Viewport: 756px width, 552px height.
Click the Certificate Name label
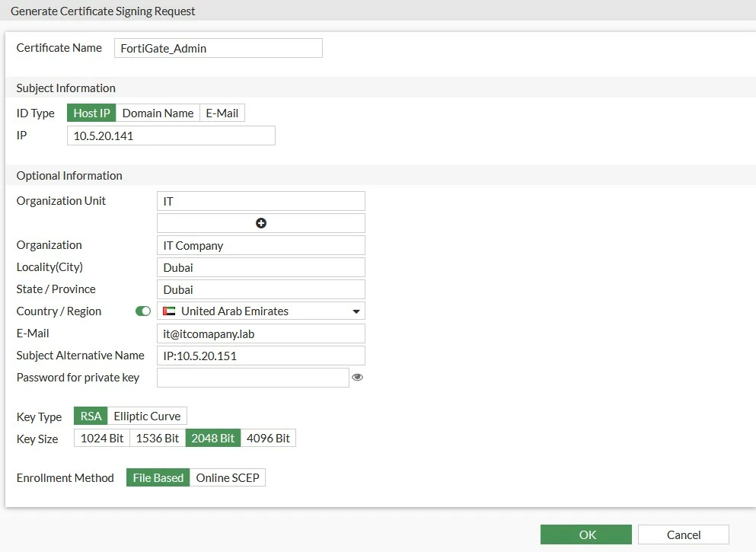coord(59,48)
